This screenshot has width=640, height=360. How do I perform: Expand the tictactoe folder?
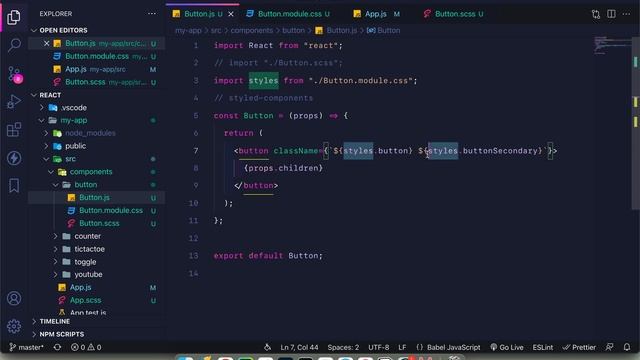tap(89, 249)
